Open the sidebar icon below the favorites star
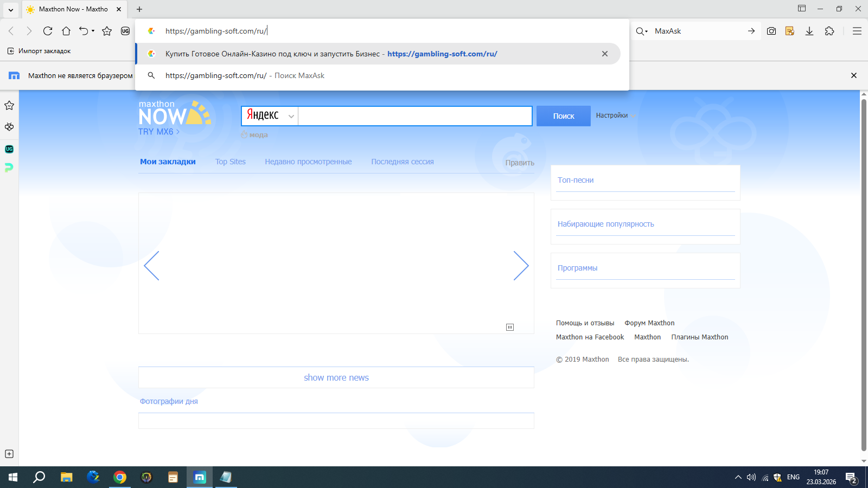868x488 pixels. pos(9,127)
